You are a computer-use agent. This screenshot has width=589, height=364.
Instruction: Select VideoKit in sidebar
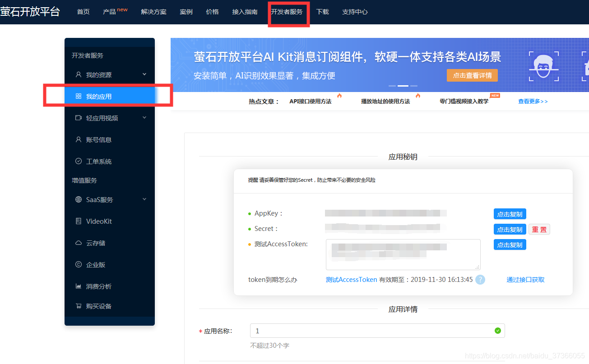(x=110, y=221)
